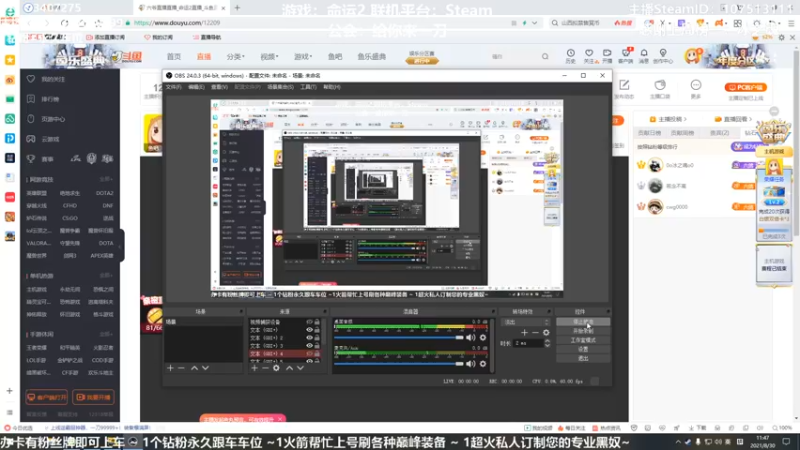Click Douyu search magnifier icon

coord(545,57)
